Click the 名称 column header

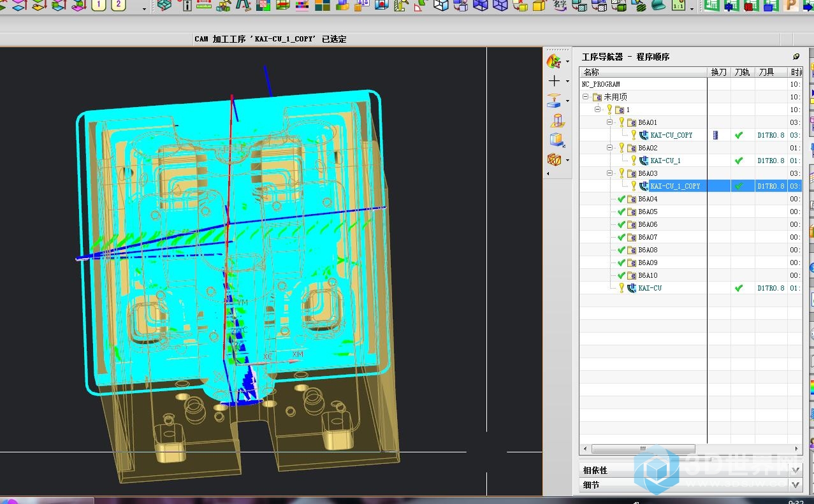(592, 72)
